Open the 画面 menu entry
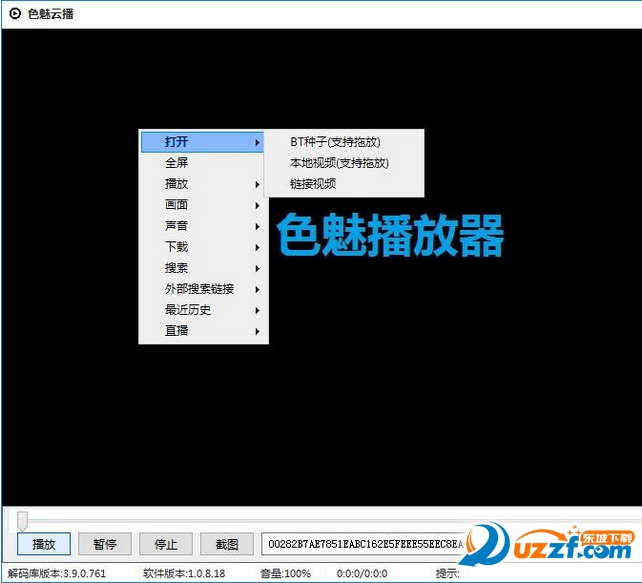642x583 pixels. [x=203, y=205]
